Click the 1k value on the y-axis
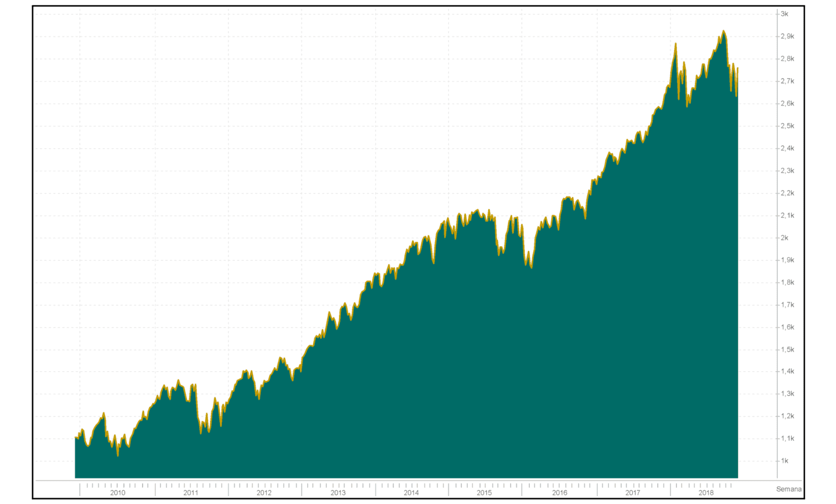Image resolution: width=836 pixels, height=504 pixels. coord(785,461)
